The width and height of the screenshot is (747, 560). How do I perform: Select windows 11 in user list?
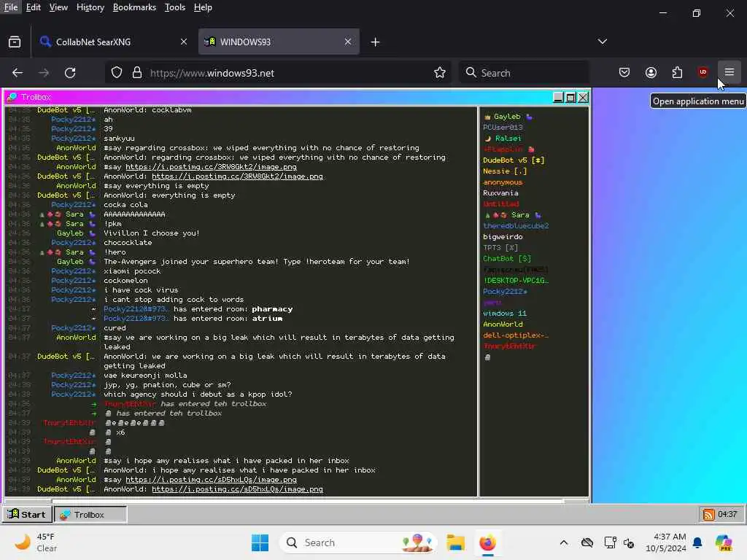point(505,314)
